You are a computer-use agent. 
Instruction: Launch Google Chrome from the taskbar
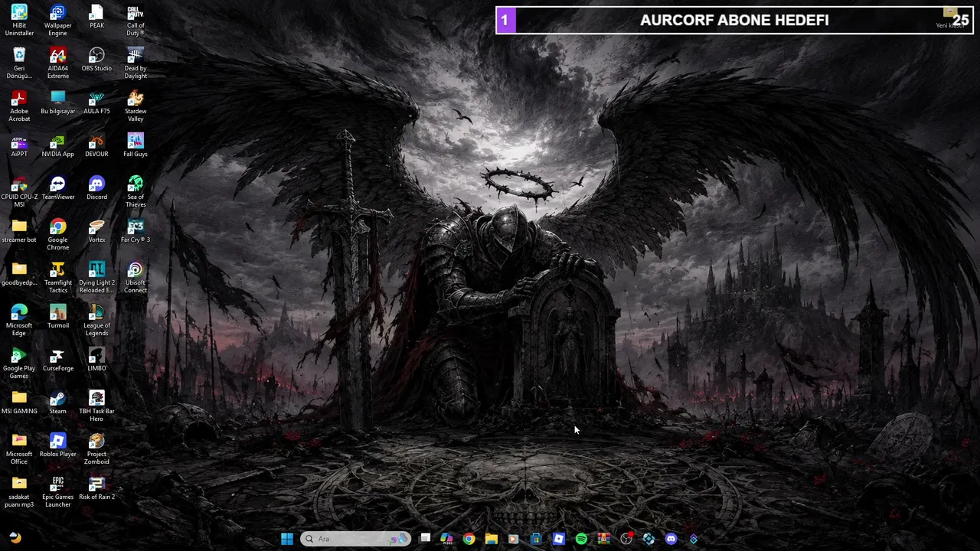[469, 539]
